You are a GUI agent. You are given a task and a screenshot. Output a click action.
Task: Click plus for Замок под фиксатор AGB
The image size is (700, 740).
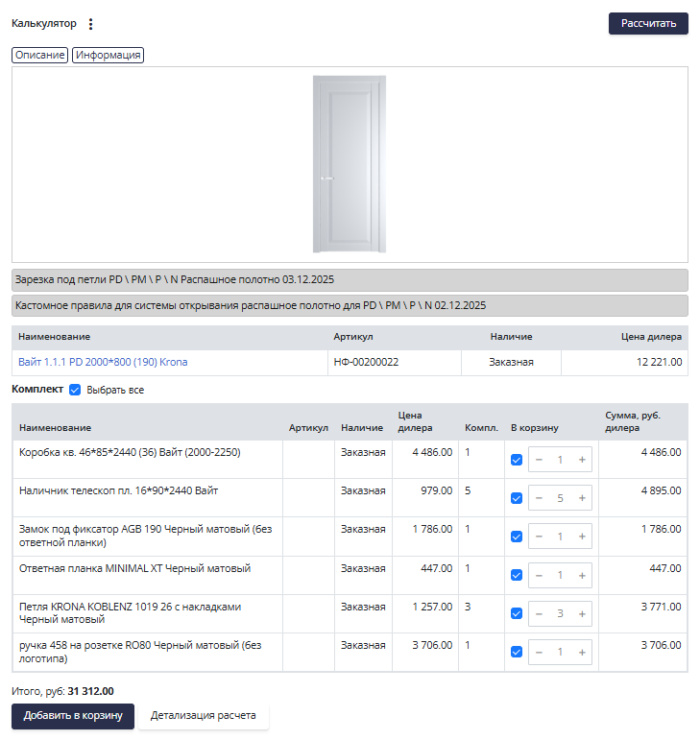pos(582,537)
